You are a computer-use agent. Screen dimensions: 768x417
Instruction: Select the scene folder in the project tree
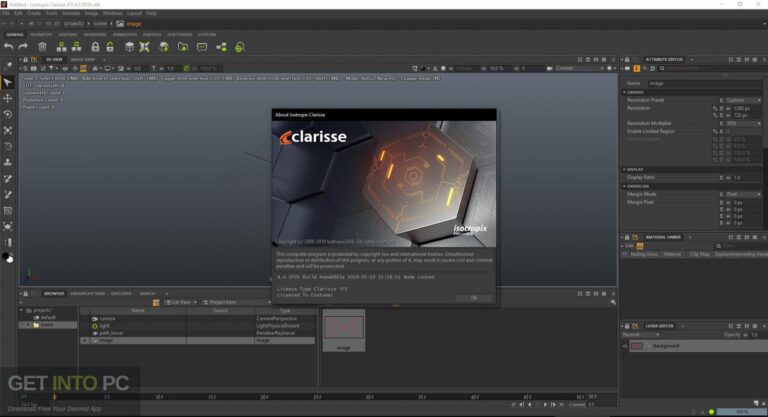point(48,325)
